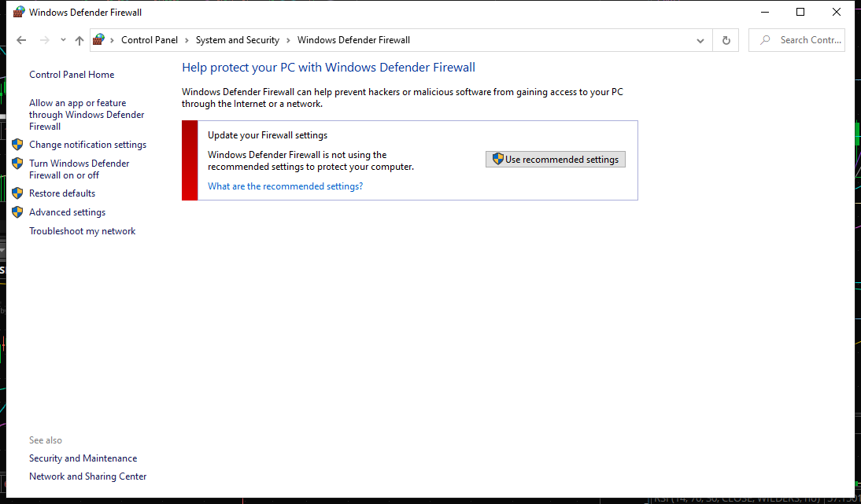Viewport: 861px width, 504px height.
Task: Expand the chevron after System and Security
Action: pos(288,40)
